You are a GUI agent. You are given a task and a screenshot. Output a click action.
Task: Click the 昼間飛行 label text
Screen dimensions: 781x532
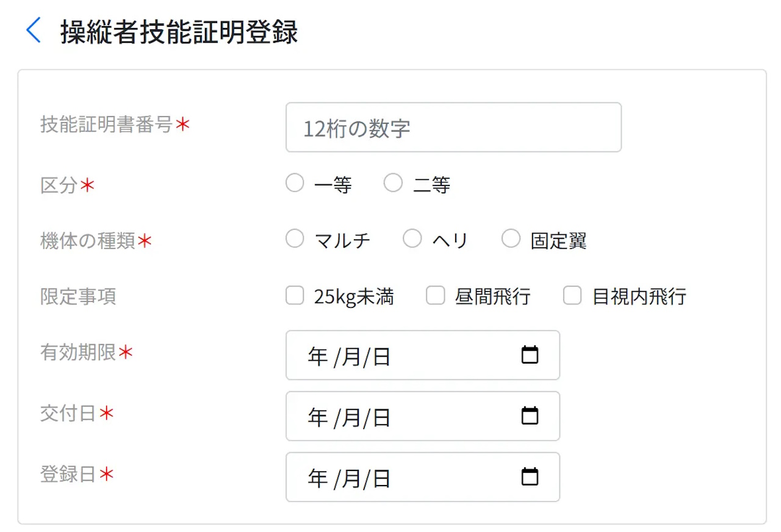[493, 298]
